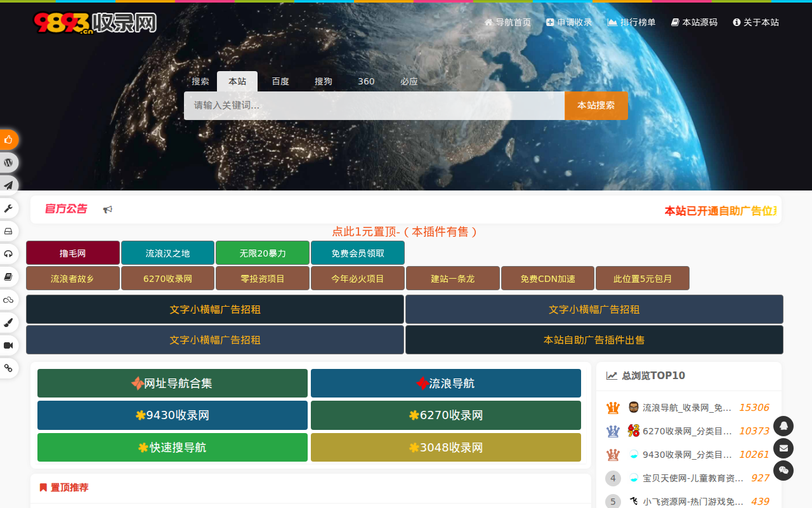Click the 本站搜索 button
Viewport: 812px width, 508px height.
pos(596,105)
